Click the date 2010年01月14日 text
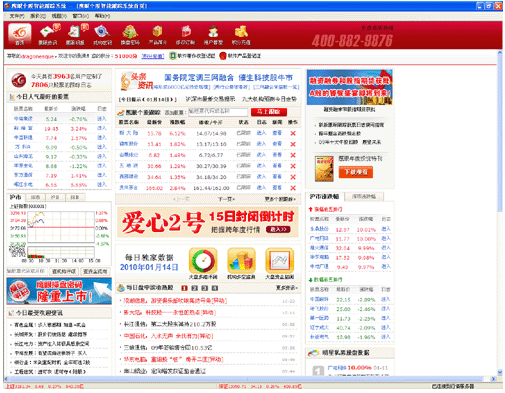 (x=149, y=267)
